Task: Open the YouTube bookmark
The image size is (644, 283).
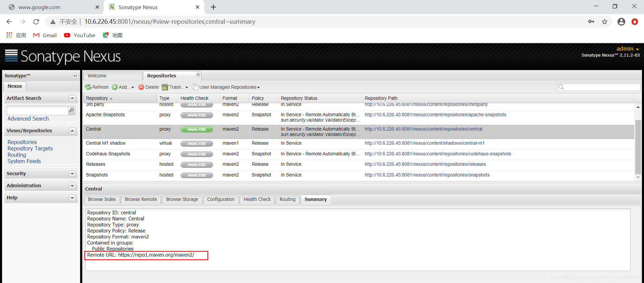Action: pyautogui.click(x=79, y=35)
